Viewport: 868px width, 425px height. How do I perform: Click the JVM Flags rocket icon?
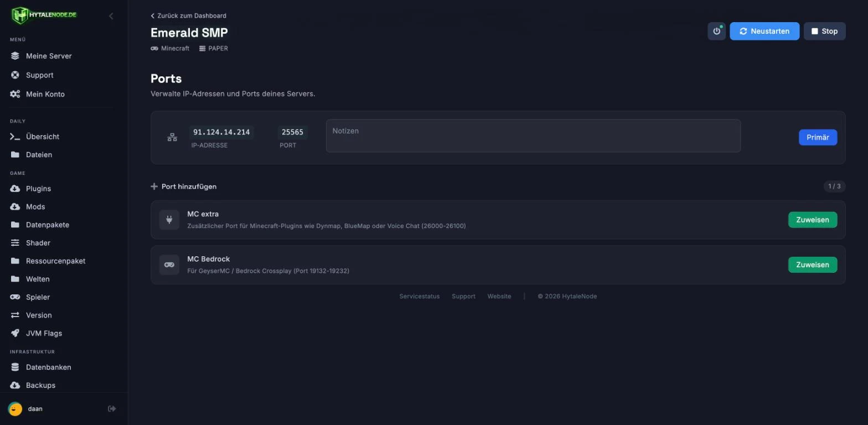pyautogui.click(x=15, y=333)
